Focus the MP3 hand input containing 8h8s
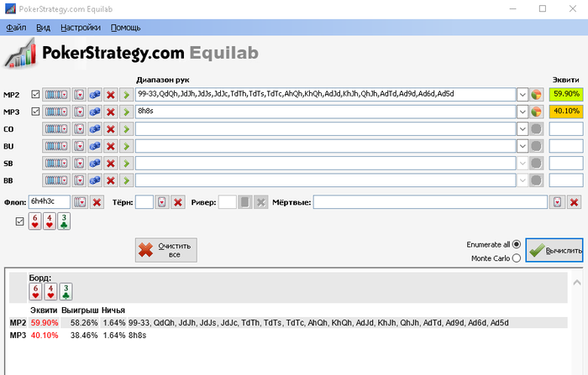The image size is (588, 375). (326, 112)
